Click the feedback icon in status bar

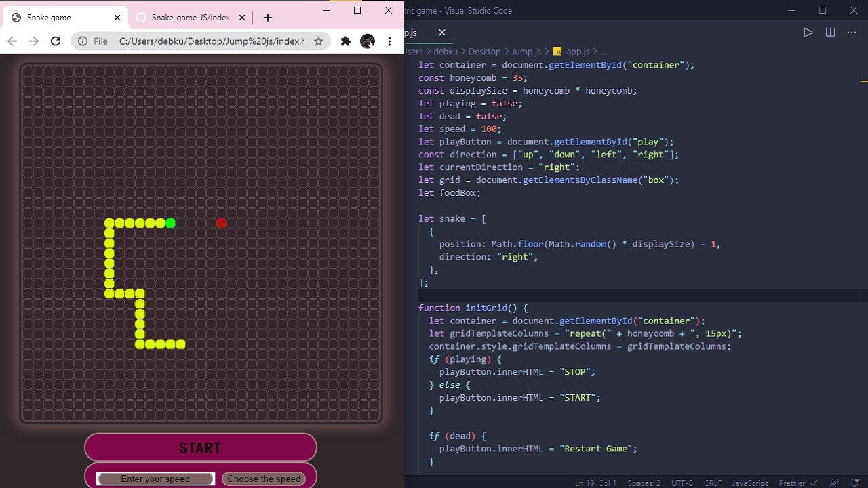(x=835, y=483)
